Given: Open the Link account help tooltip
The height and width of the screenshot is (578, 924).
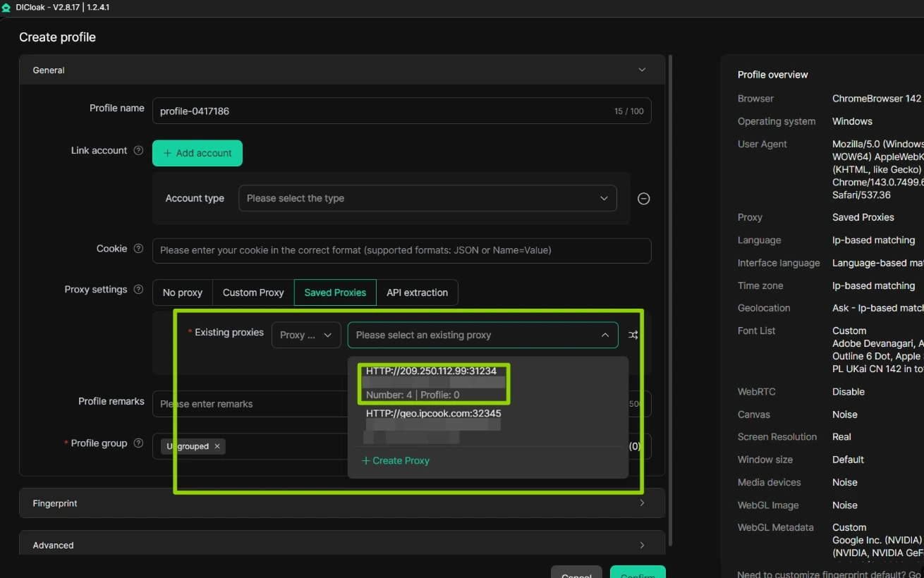Looking at the screenshot, I should [x=138, y=150].
